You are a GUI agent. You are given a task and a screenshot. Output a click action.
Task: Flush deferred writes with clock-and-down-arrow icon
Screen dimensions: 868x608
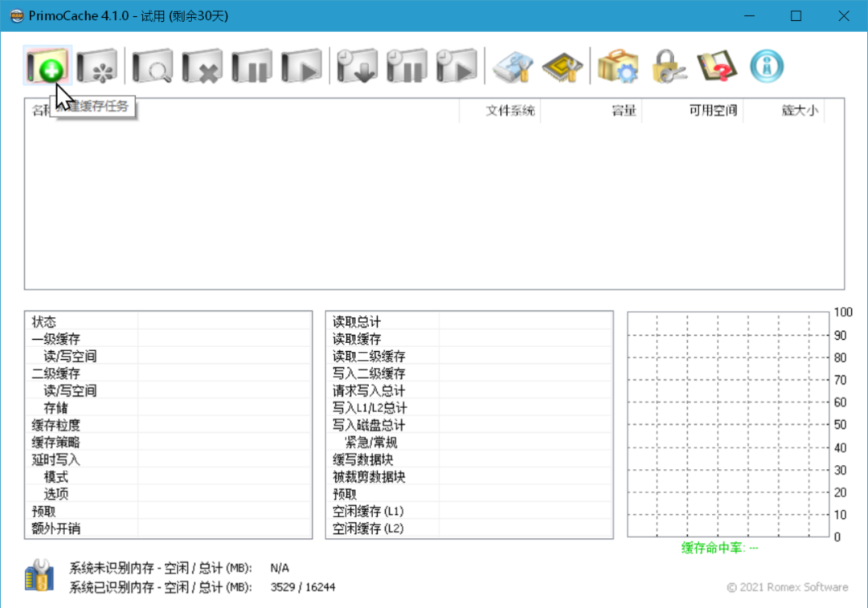coord(357,66)
